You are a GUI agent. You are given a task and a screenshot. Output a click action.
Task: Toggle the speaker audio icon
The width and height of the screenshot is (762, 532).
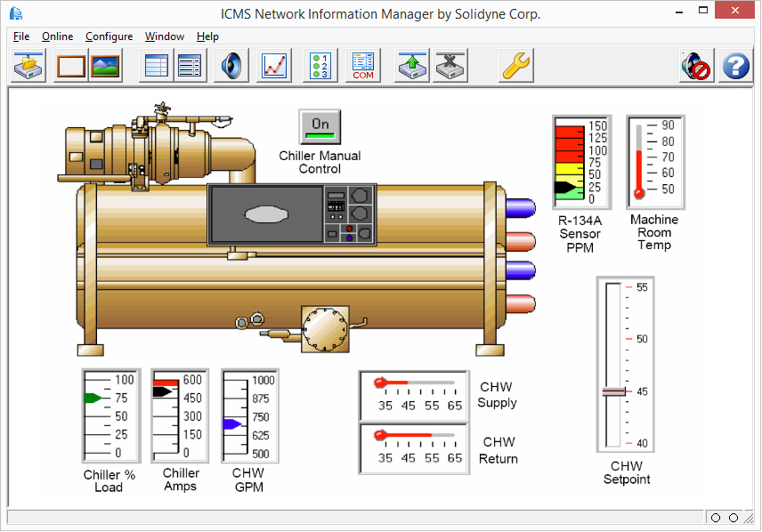click(231, 65)
